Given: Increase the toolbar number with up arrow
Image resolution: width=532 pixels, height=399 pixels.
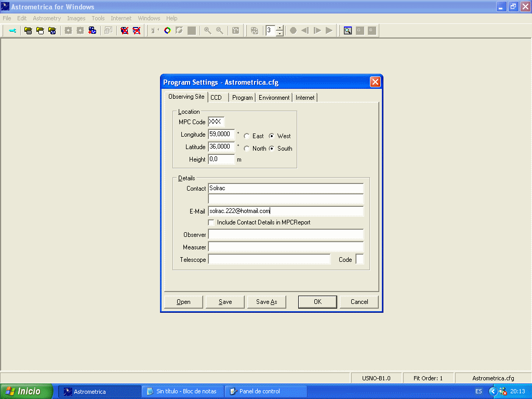Looking at the screenshot, I should [x=280, y=28].
